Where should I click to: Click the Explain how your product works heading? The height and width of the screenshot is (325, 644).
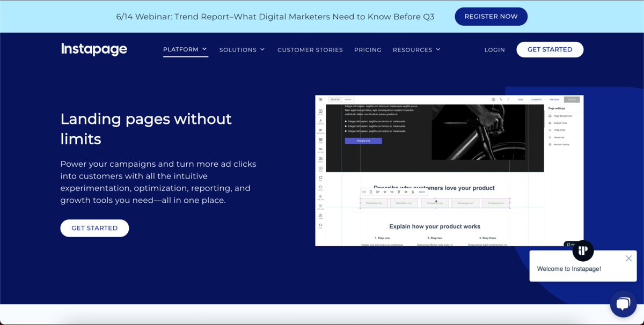tap(435, 227)
